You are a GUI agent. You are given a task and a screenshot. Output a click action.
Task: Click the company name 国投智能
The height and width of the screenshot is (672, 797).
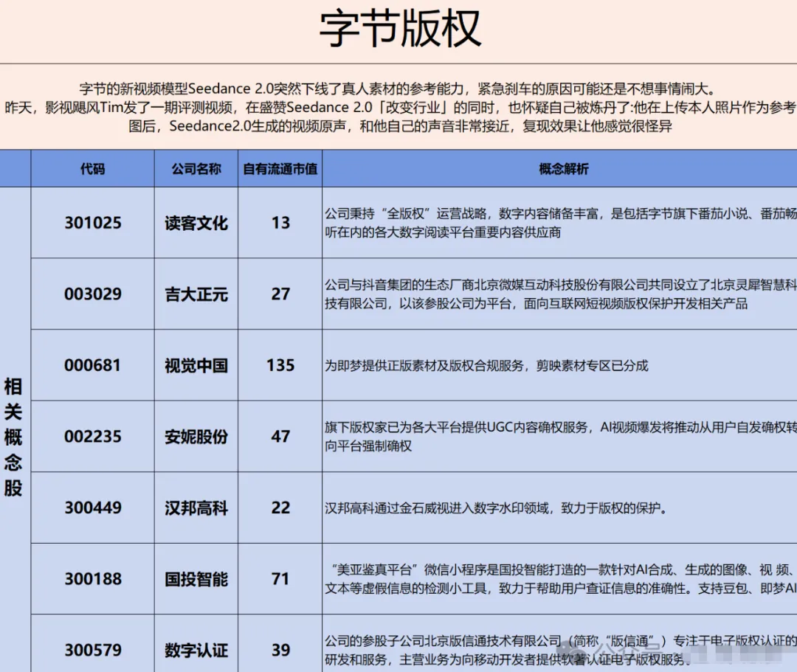coord(196,579)
